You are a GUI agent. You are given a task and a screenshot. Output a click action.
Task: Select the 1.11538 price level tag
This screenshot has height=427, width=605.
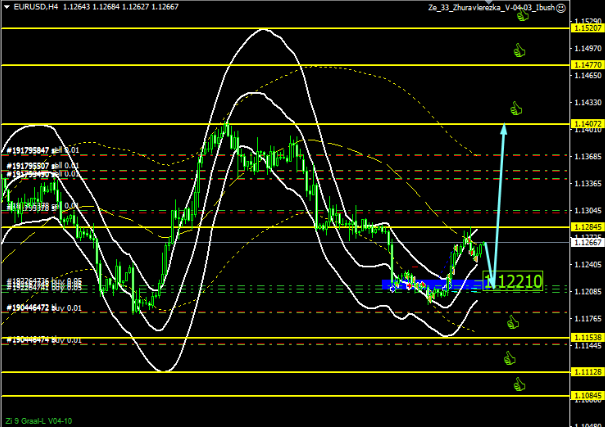click(x=587, y=338)
